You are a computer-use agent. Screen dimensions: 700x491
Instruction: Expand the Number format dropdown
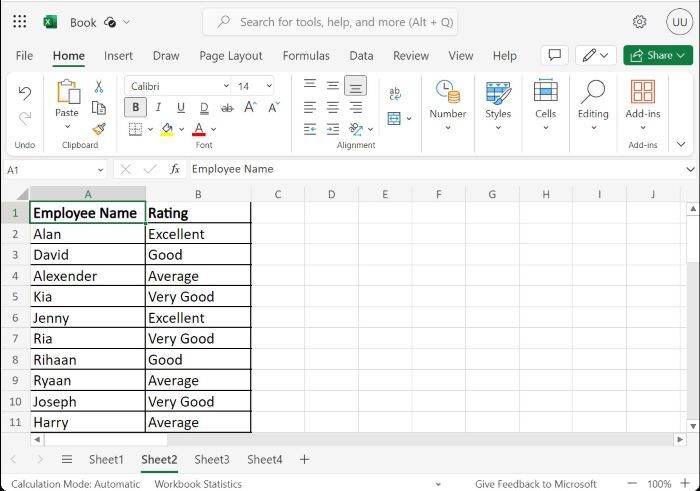click(448, 128)
